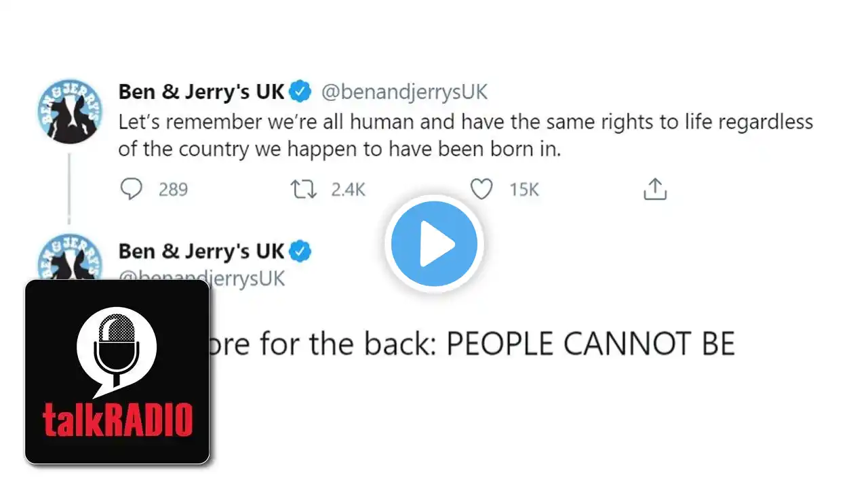Image resolution: width=868 pixels, height=488 pixels.
Task: Click the 2.4K retweets count
Action: pos(348,190)
